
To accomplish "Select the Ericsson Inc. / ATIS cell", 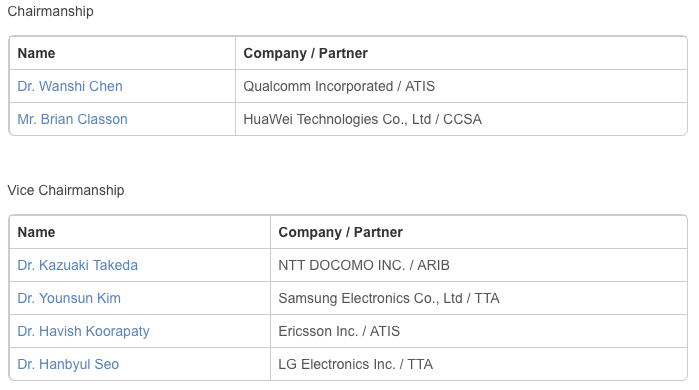I will 479,331.
